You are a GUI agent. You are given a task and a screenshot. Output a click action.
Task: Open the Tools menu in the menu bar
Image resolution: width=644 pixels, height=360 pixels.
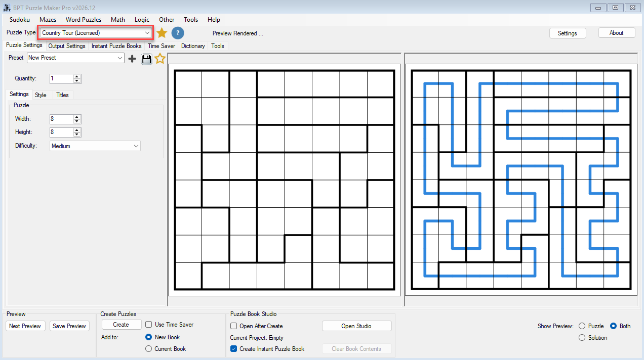point(191,20)
